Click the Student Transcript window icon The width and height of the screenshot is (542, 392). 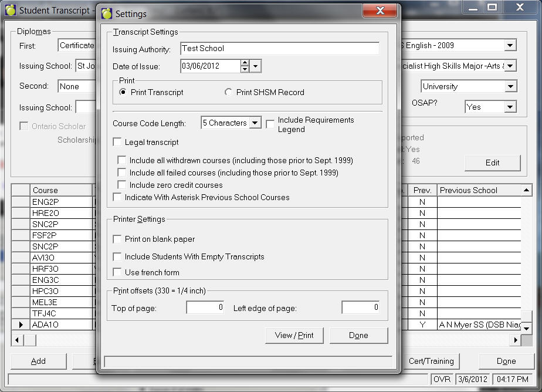[10, 11]
